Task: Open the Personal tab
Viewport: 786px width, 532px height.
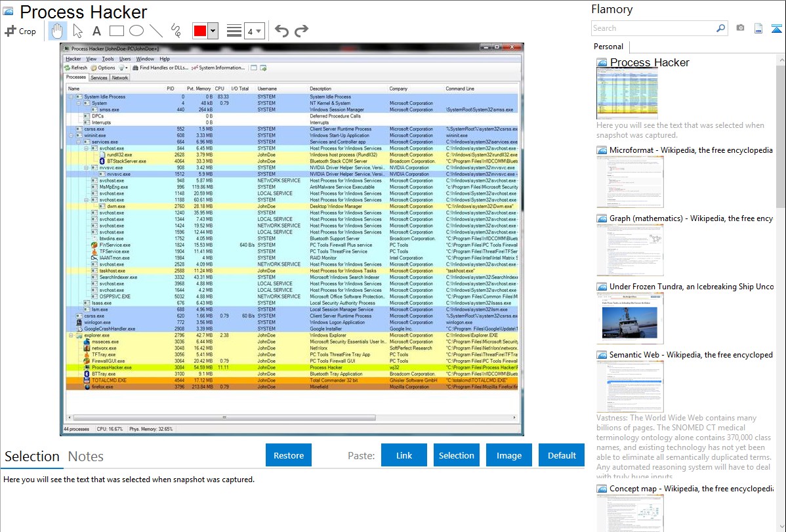Action: 608,47
